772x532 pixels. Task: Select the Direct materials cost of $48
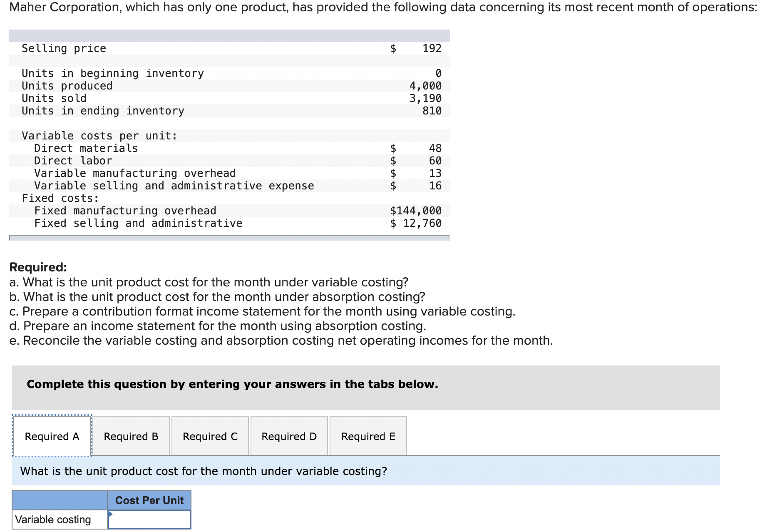[435, 148]
